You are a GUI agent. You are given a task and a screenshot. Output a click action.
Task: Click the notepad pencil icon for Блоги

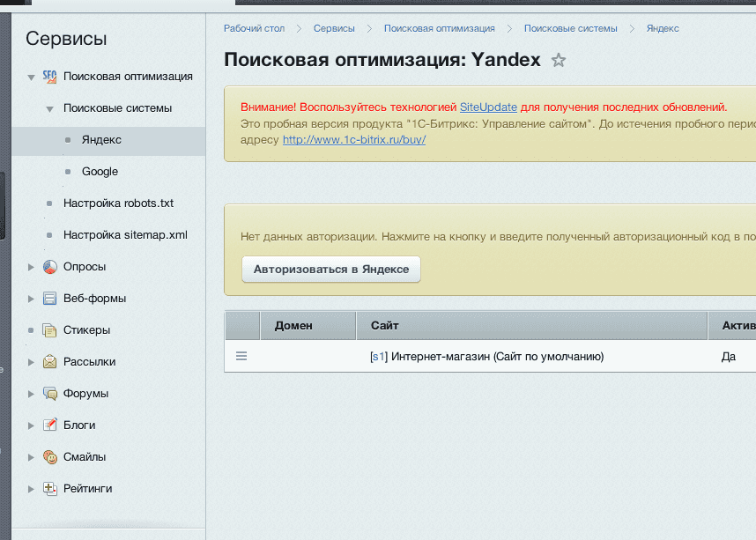click(x=49, y=425)
